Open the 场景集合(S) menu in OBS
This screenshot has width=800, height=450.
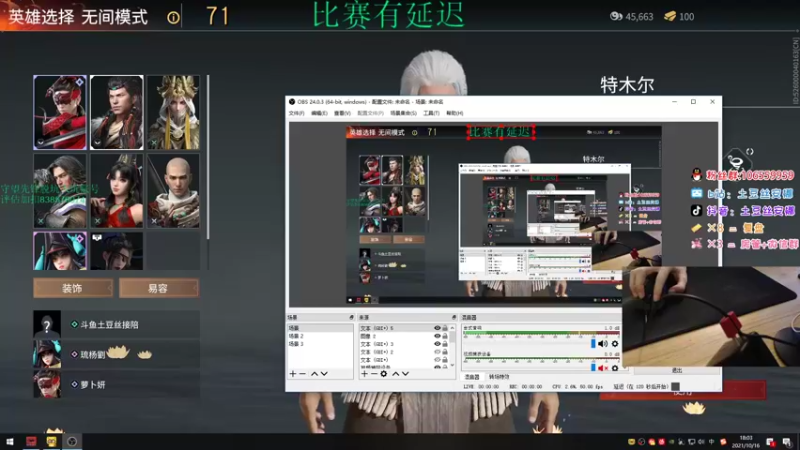(x=403, y=113)
